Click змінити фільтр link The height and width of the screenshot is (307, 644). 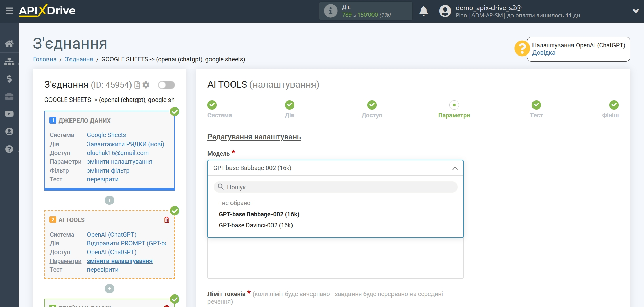108,171
